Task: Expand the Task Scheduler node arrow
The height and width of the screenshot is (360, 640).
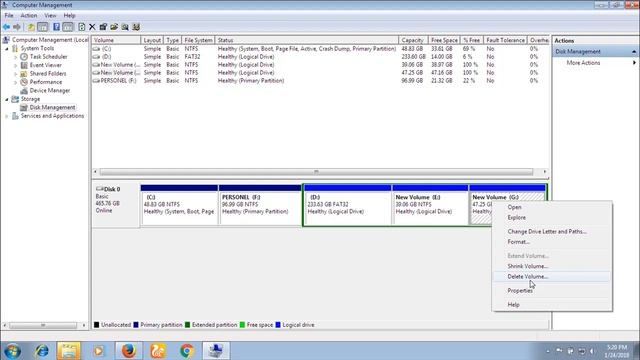Action: click(x=16, y=57)
